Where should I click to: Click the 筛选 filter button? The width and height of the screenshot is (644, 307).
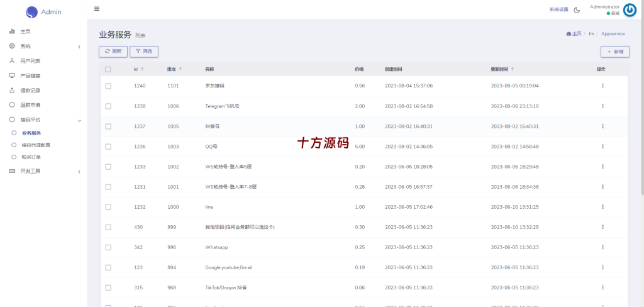(x=144, y=52)
